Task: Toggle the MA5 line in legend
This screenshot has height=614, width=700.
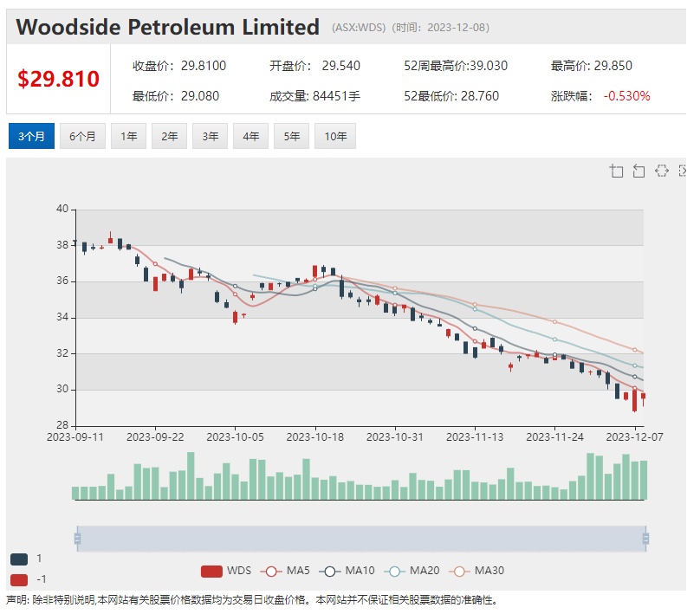Action: click(285, 571)
